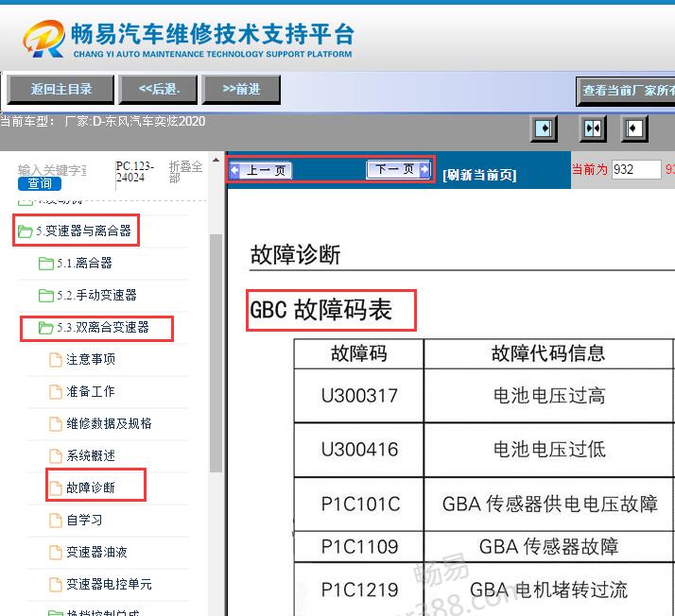Click the GBC 故障码表 heading

[320, 310]
